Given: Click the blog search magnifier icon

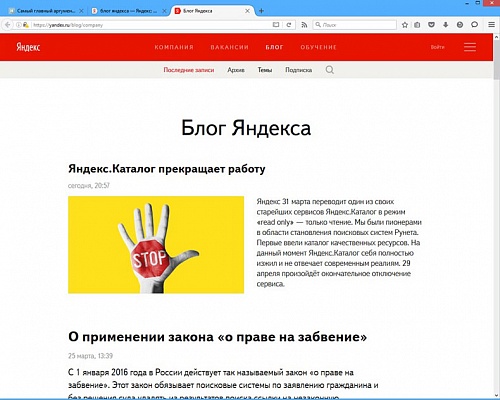Looking at the screenshot, I should point(330,70).
